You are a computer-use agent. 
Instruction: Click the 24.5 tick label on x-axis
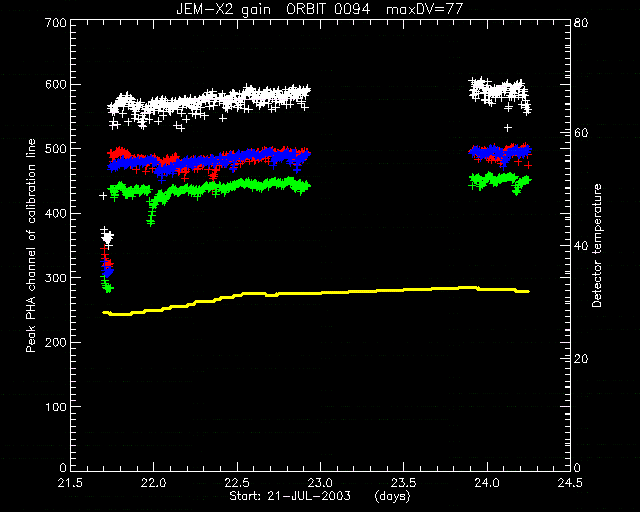[x=570, y=483]
